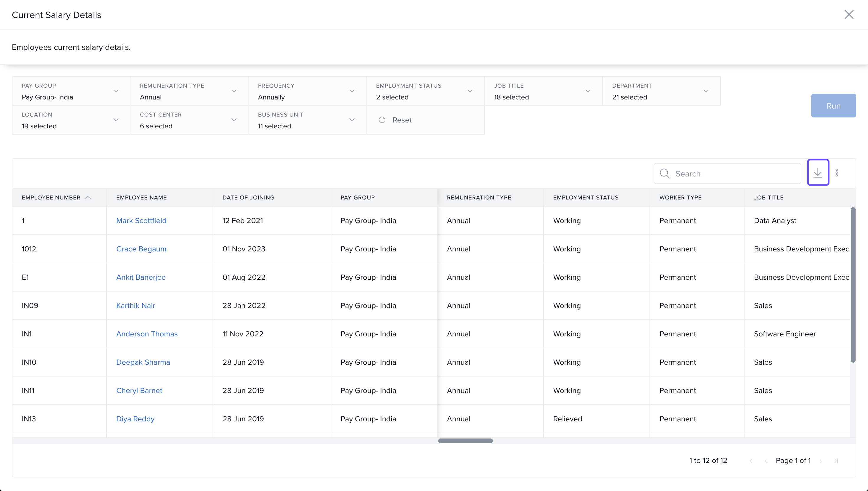Expand the Cost Center filter
Viewport: 868px width, 491px height.
[x=234, y=120]
